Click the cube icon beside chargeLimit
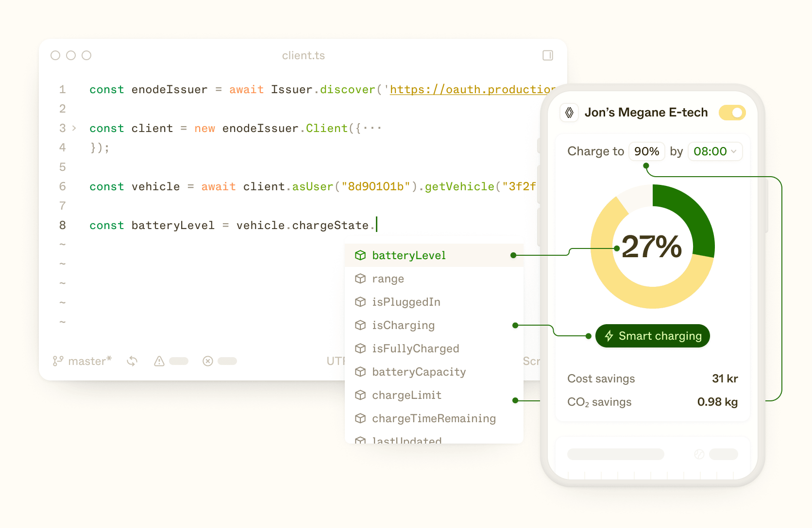 pos(360,395)
